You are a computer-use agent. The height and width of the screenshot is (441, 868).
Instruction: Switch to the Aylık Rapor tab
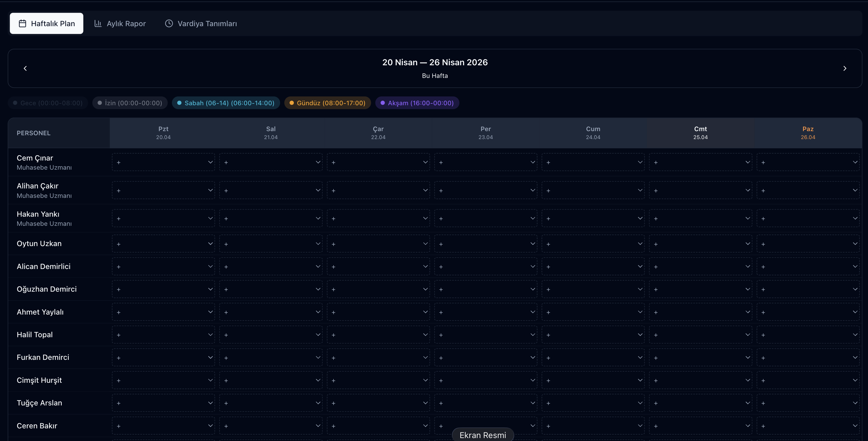(120, 23)
